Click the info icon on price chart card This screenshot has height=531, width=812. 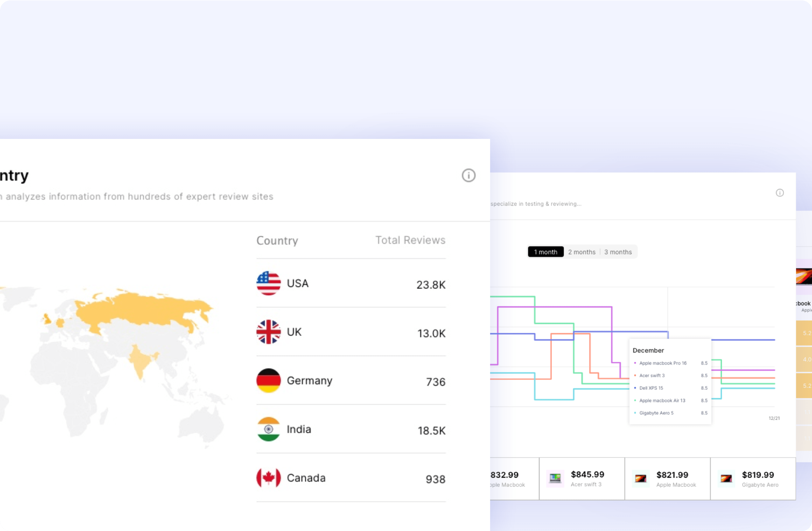[780, 193]
